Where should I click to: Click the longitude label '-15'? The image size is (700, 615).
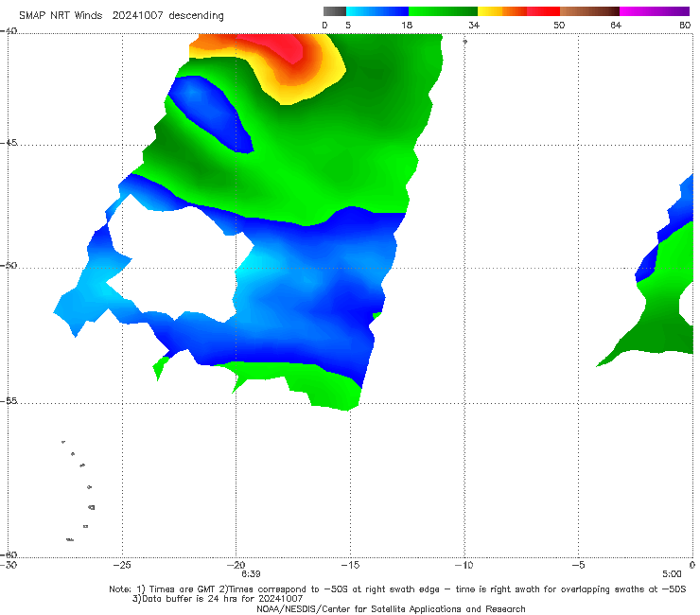(350, 565)
